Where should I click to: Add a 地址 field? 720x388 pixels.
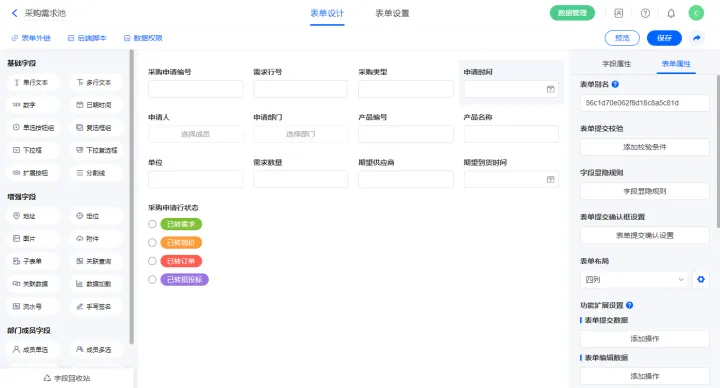click(x=34, y=216)
